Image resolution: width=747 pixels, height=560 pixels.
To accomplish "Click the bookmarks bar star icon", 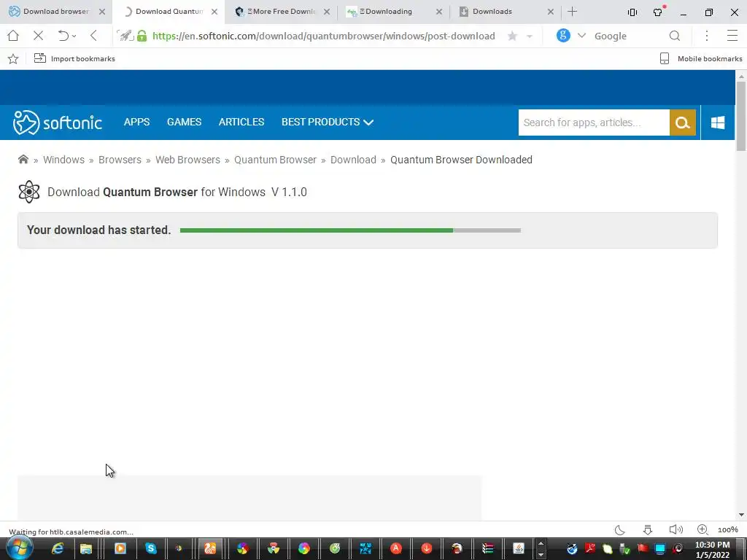I will point(13,58).
